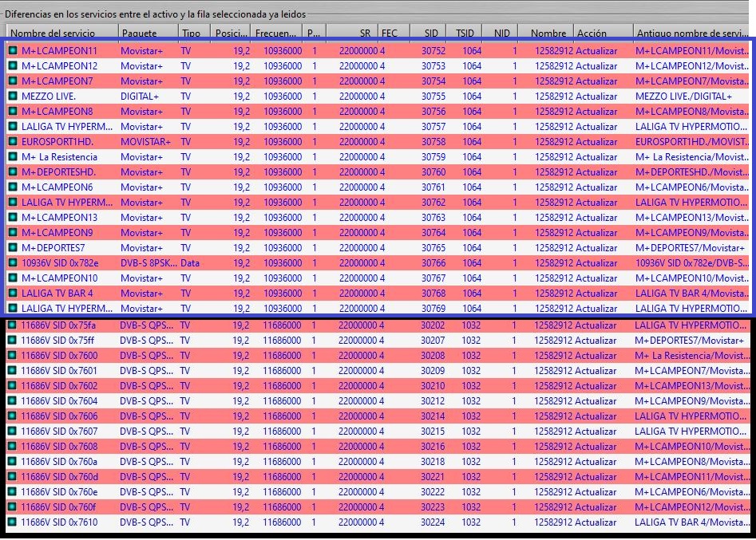Click the icon next to M+LCAMPEON6

[13, 187]
